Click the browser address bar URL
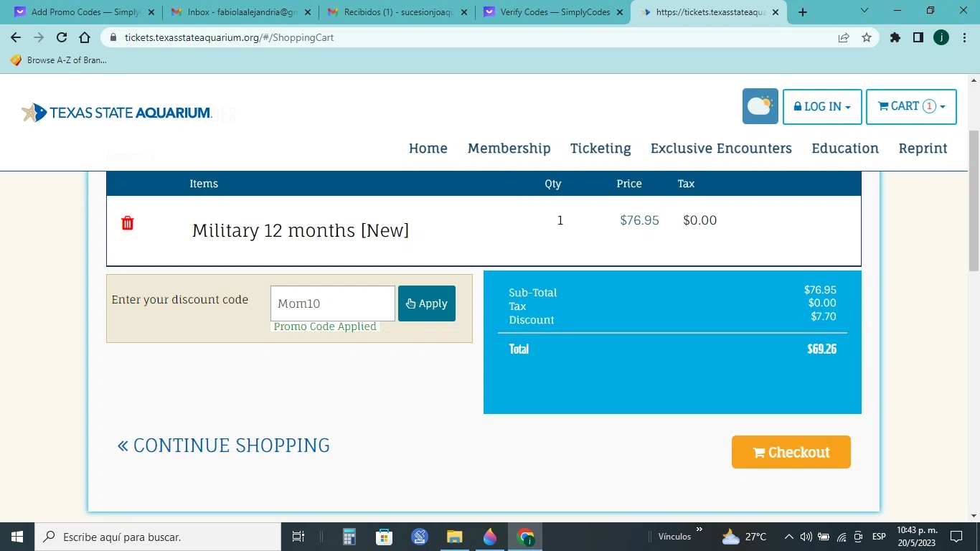 pos(229,37)
